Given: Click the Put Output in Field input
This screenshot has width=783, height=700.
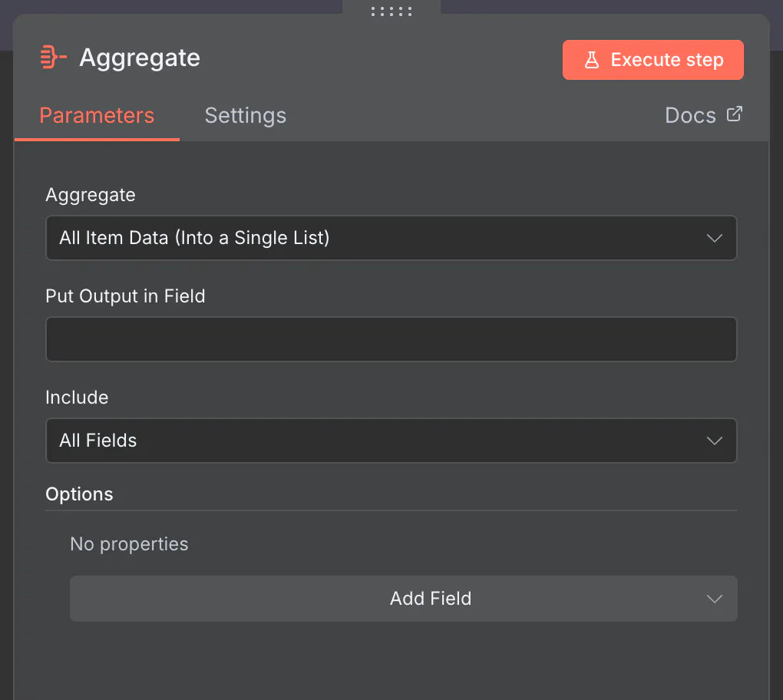Looking at the screenshot, I should click(x=391, y=339).
